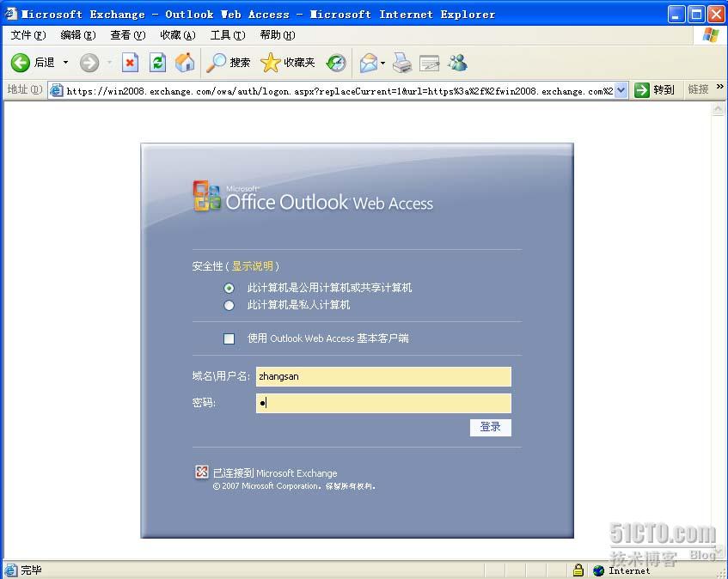The image size is (728, 579).
Task: Expand the Mail dropdown arrow
Action: click(382, 63)
